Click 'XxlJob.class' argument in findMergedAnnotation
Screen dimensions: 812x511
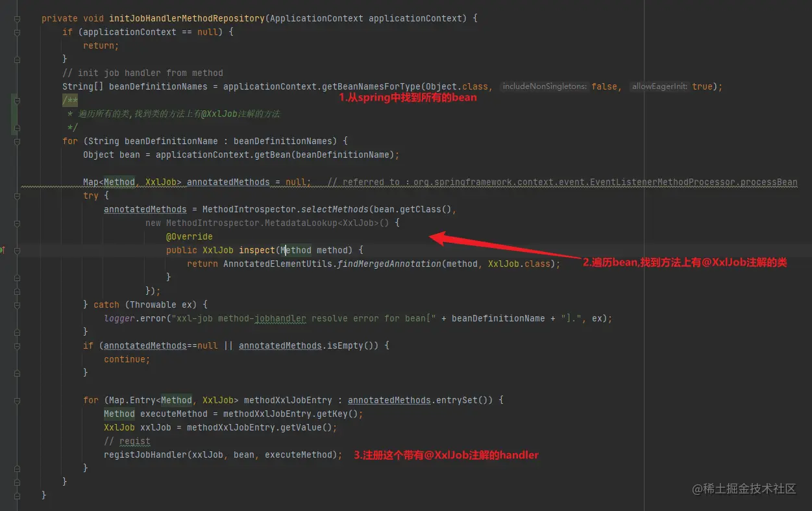[519, 264]
